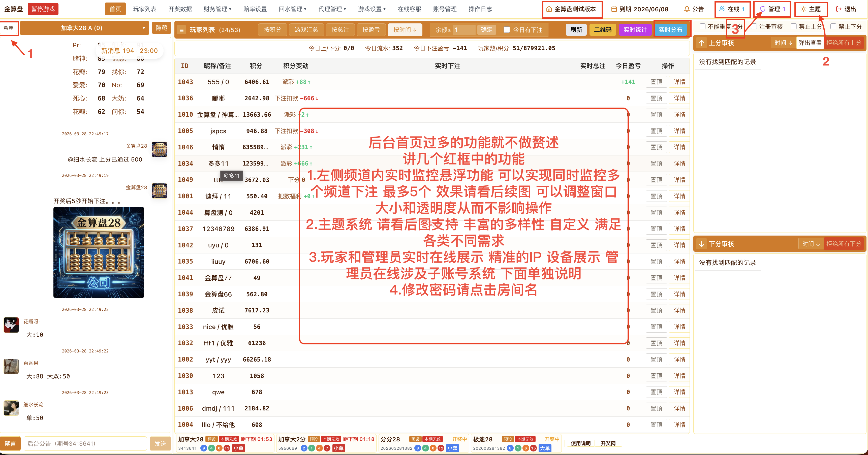This screenshot has width=868, height=455.
Task: Click 本期无效 tag for 极速28
Action: (525, 439)
